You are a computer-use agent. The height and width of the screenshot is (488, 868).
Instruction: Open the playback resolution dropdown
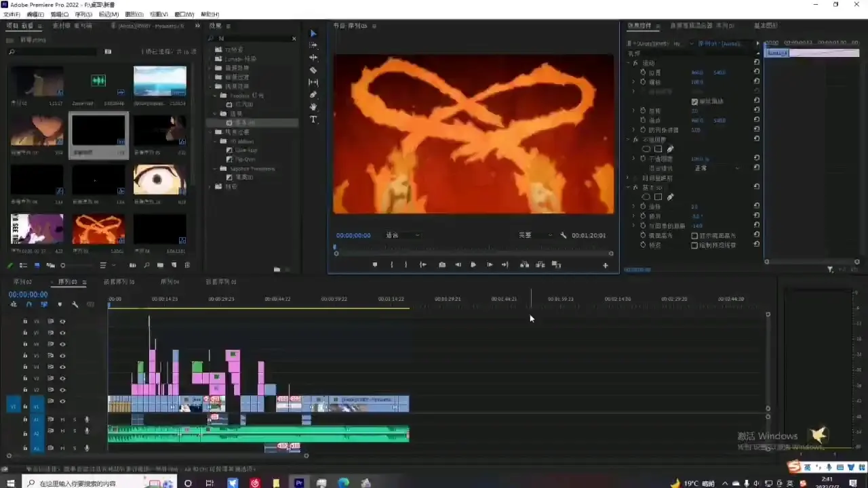536,235
